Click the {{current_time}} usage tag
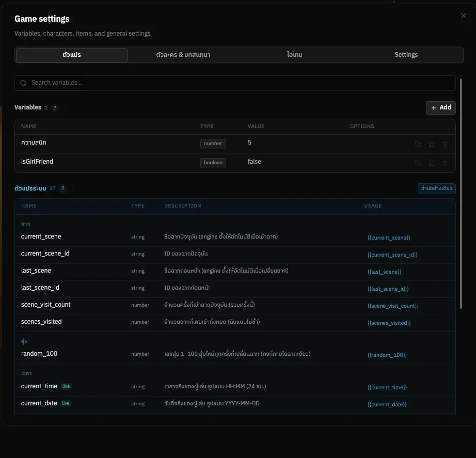Viewport: 476px width, 458px height. (387, 387)
